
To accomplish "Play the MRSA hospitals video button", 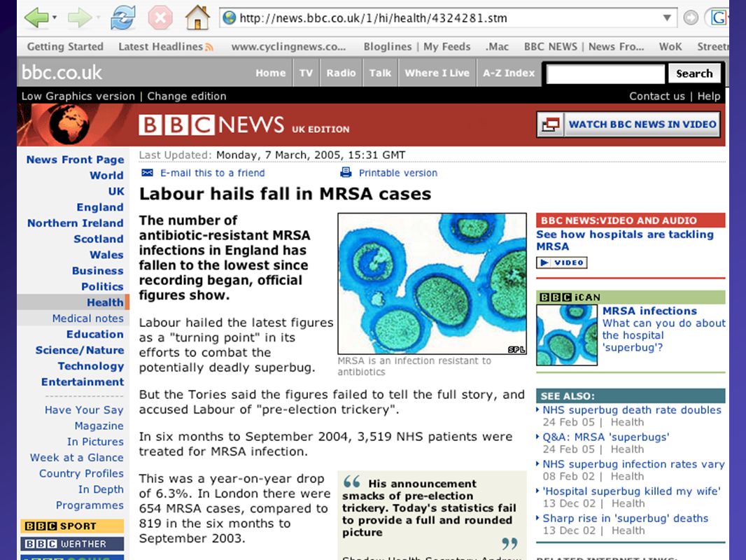I will 562,262.
